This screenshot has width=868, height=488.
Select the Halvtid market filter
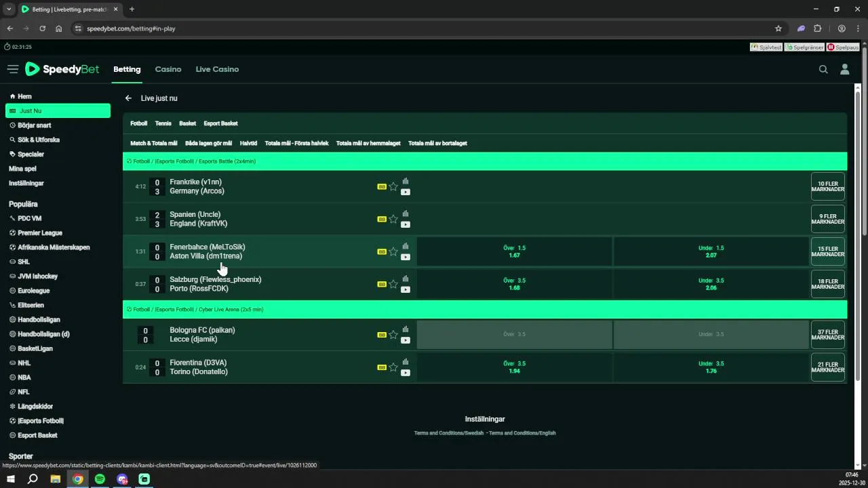[x=248, y=143]
